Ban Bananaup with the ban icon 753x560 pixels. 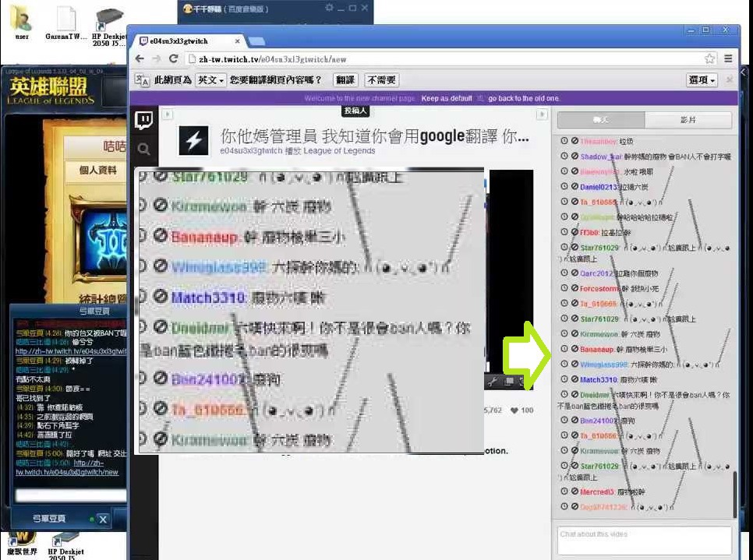(574, 349)
